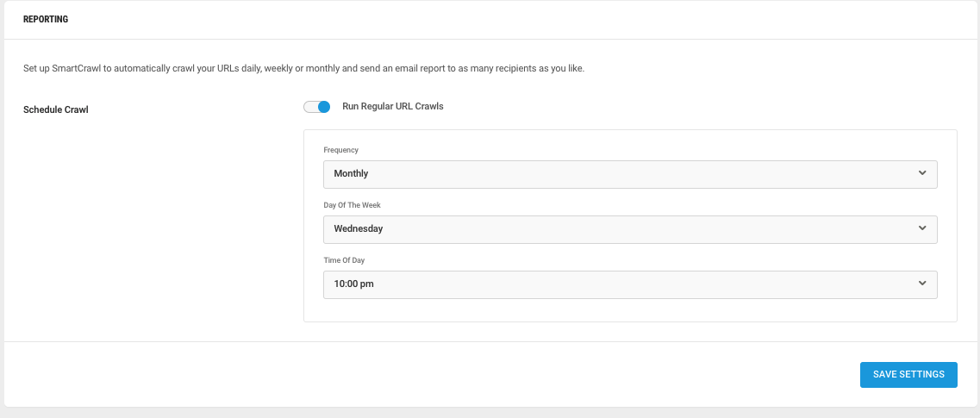Viewport: 980px width, 418px height.
Task: Select the '10:00 pm' value text
Action: click(x=353, y=284)
